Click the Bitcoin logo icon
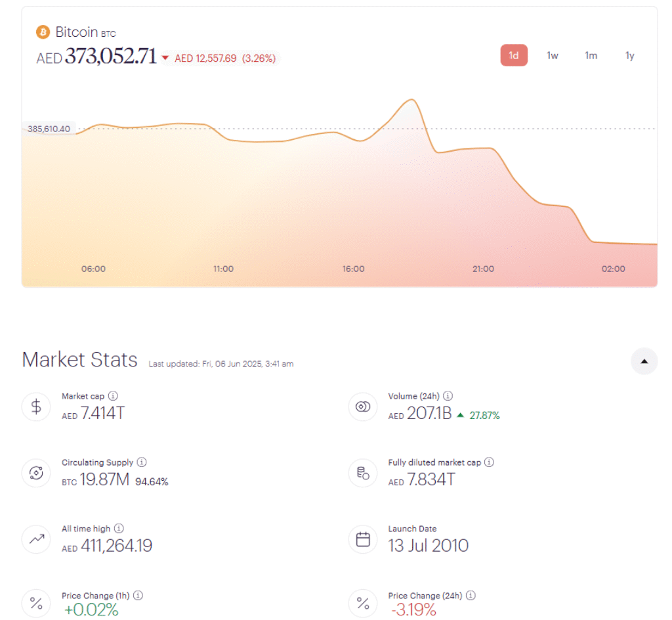 [x=43, y=32]
